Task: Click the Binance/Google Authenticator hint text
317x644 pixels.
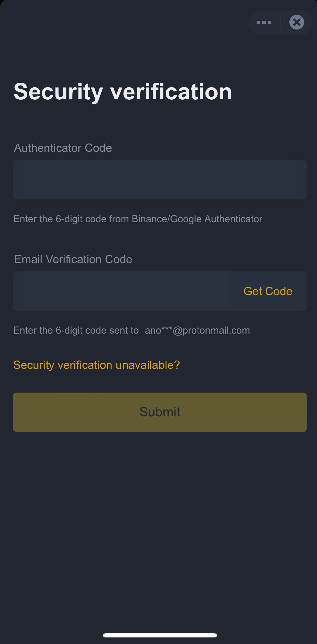Action: point(197,219)
